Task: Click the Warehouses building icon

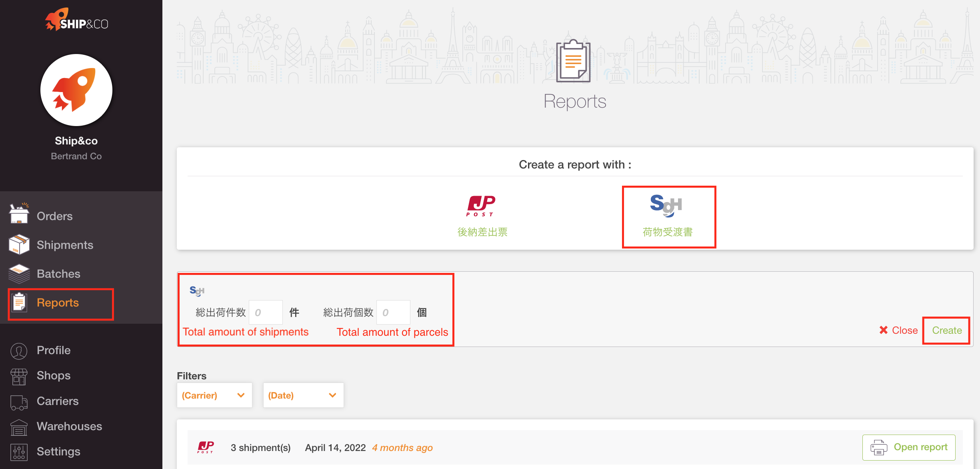Action: coord(19,427)
